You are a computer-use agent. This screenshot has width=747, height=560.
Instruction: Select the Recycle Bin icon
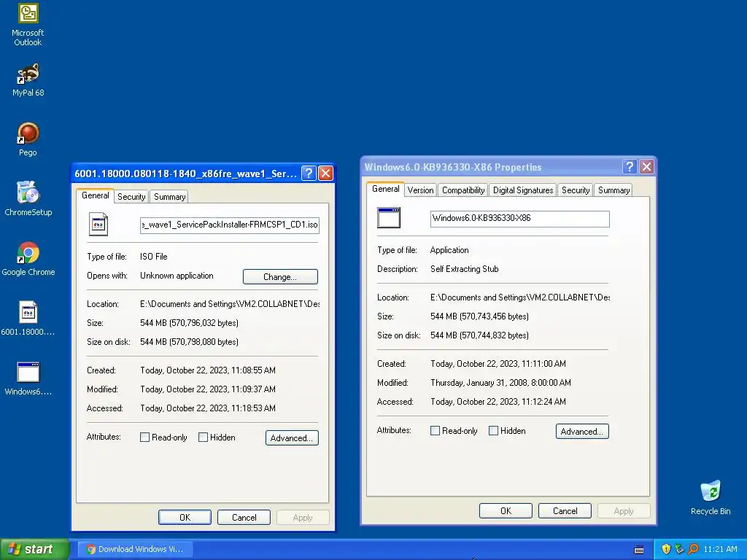click(711, 498)
